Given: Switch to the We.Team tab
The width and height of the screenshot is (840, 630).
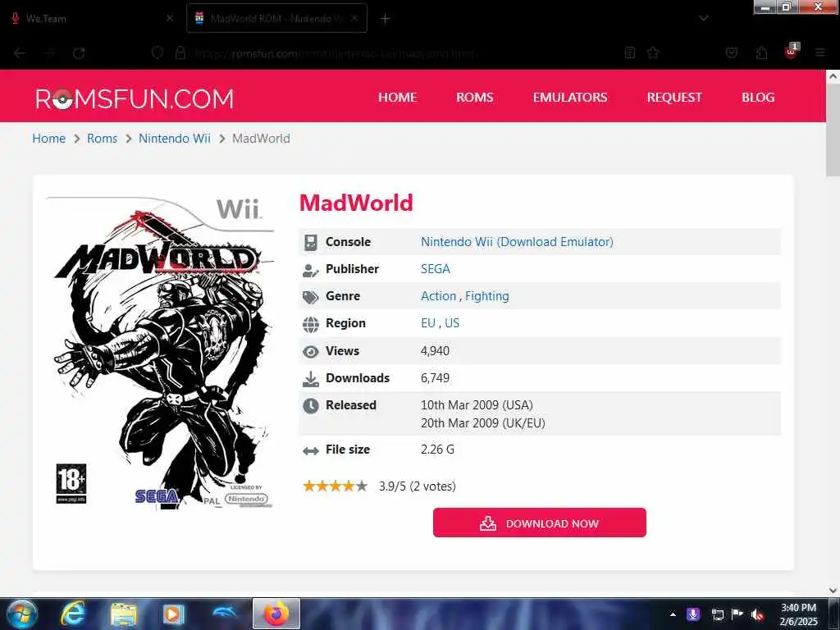Looking at the screenshot, I should [x=92, y=18].
